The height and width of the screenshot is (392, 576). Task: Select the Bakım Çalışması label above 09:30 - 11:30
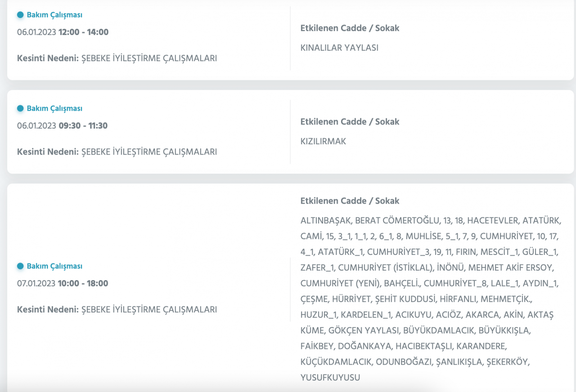[x=54, y=108]
